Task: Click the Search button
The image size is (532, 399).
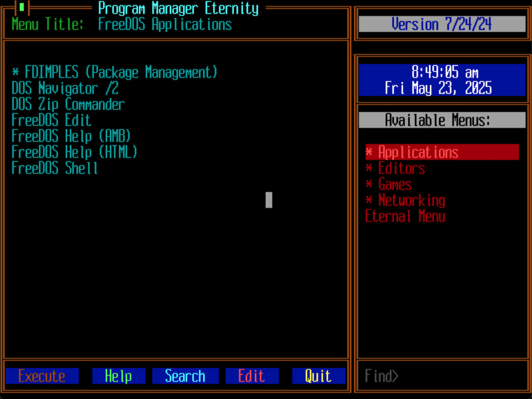Action: tap(185, 376)
